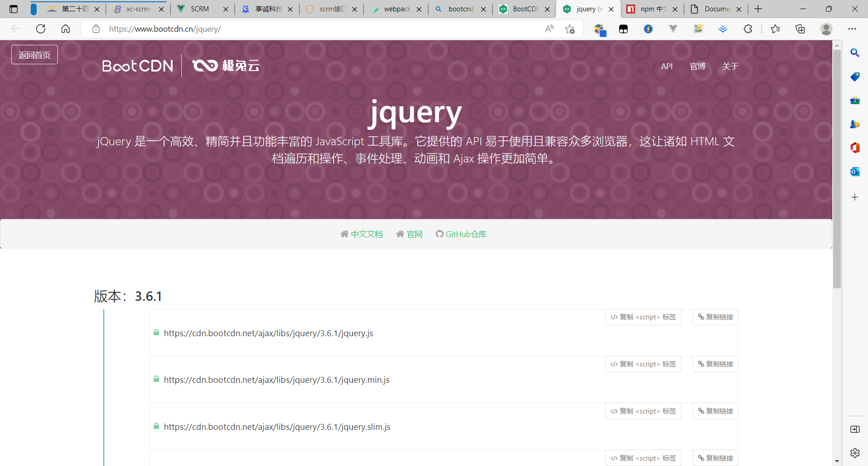Open the sidebar Outlook icon
This screenshot has height=466, width=868.
[855, 172]
